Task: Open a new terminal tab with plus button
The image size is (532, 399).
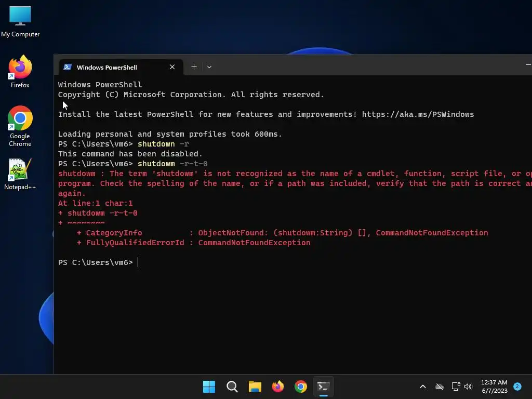Action: (x=194, y=67)
